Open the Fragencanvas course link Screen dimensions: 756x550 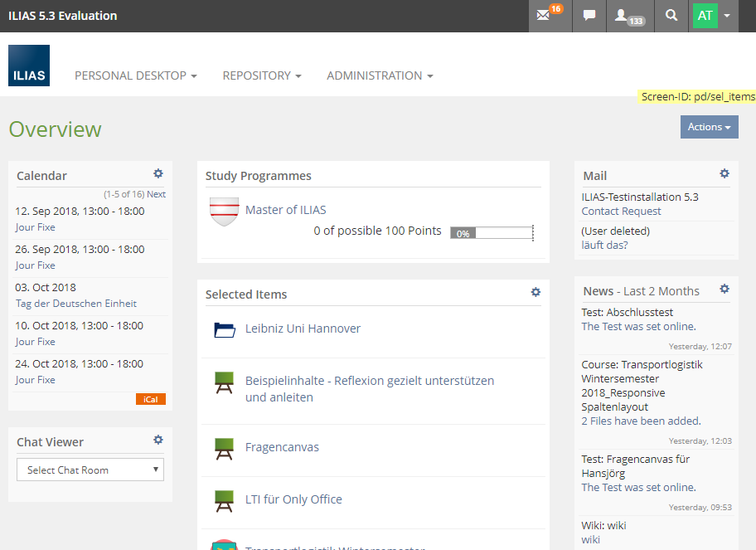pyautogui.click(x=282, y=447)
